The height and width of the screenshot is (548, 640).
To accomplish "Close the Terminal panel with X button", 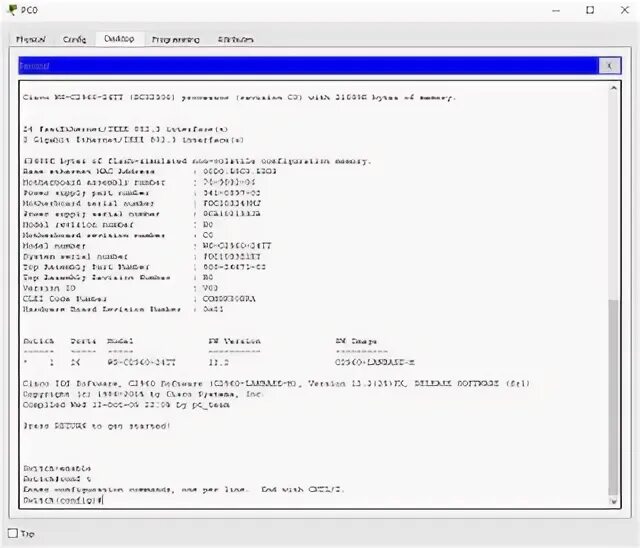I will (609, 66).
